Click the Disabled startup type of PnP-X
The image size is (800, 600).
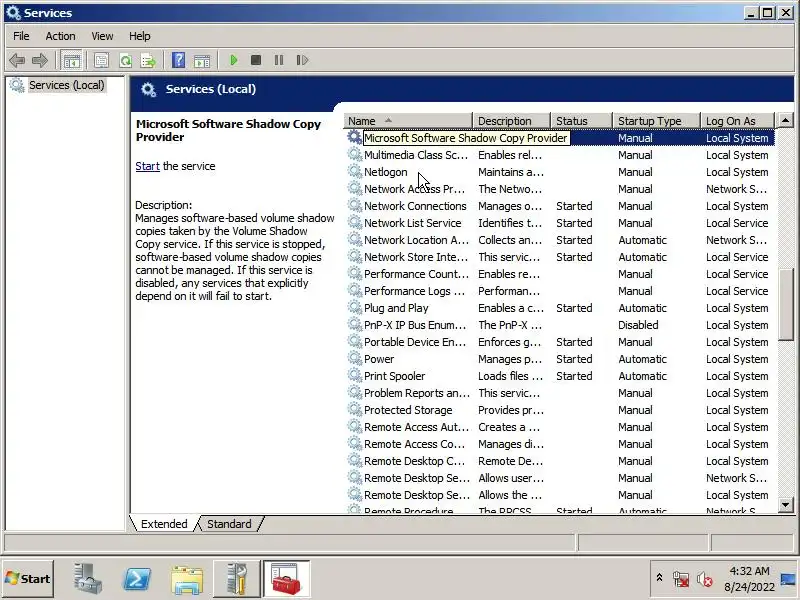click(638, 325)
